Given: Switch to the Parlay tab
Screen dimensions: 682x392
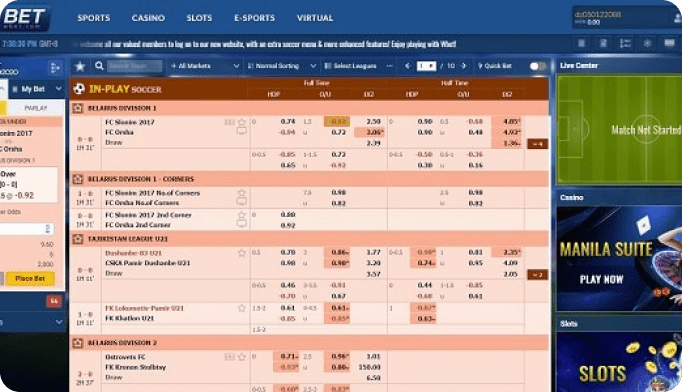Looking at the screenshot, I should [36, 108].
